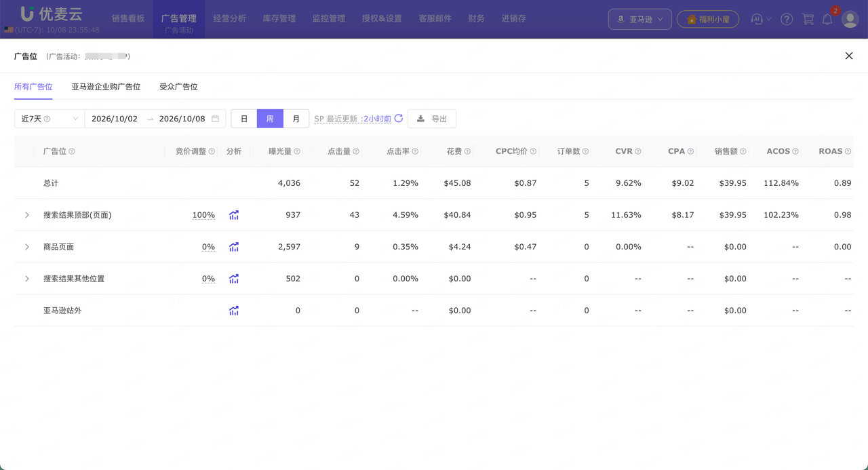This screenshot has height=470, width=868.
Task: Show help tooltip for CPC均价 column
Action: [533, 151]
